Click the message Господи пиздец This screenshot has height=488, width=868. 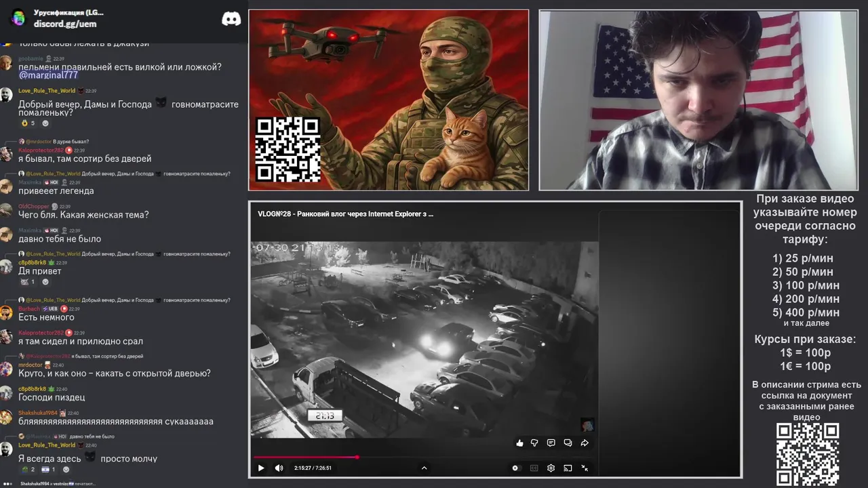[52, 397]
